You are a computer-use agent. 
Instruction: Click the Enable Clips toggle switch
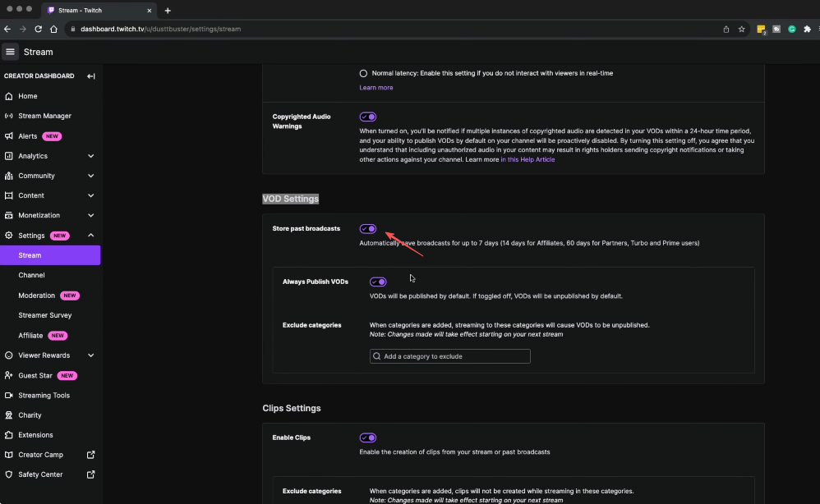coord(367,438)
